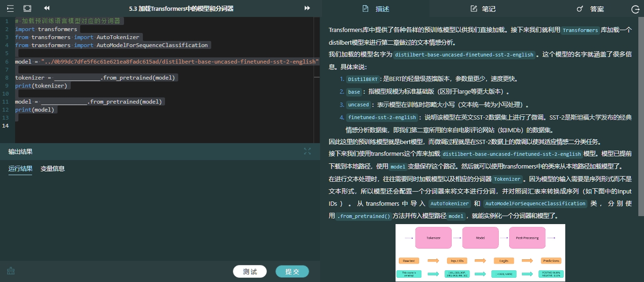Click the Tokenizer code tag in description
This screenshot has width=644, height=282.
507,179
